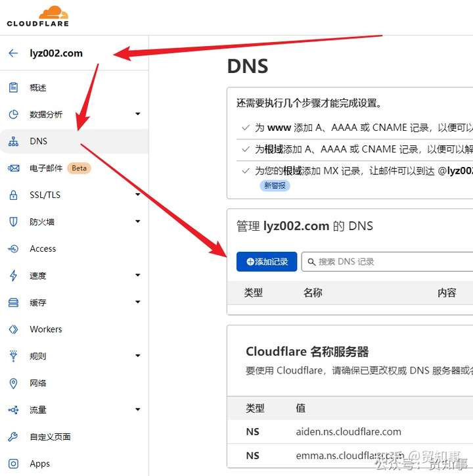This screenshot has width=473, height=476.
Task: Click aiden.ns.cloudflare.com nameserver value
Action: point(349,432)
